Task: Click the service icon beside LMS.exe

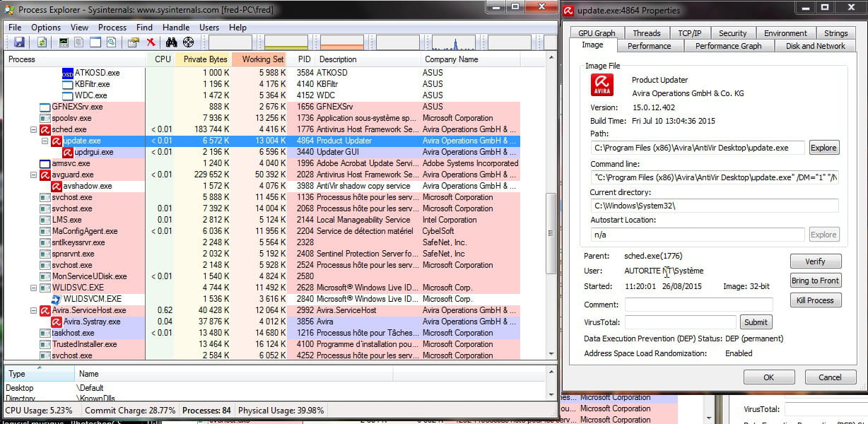Action: (45, 220)
